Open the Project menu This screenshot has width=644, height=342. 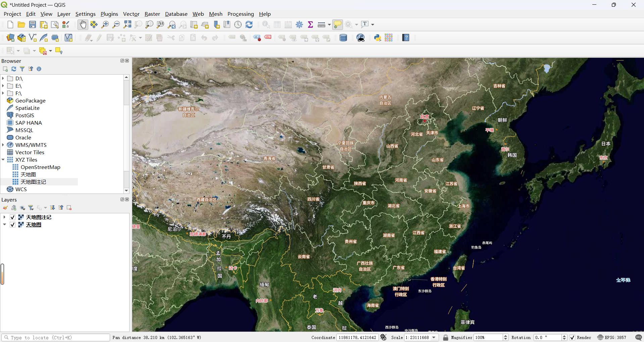coord(12,14)
